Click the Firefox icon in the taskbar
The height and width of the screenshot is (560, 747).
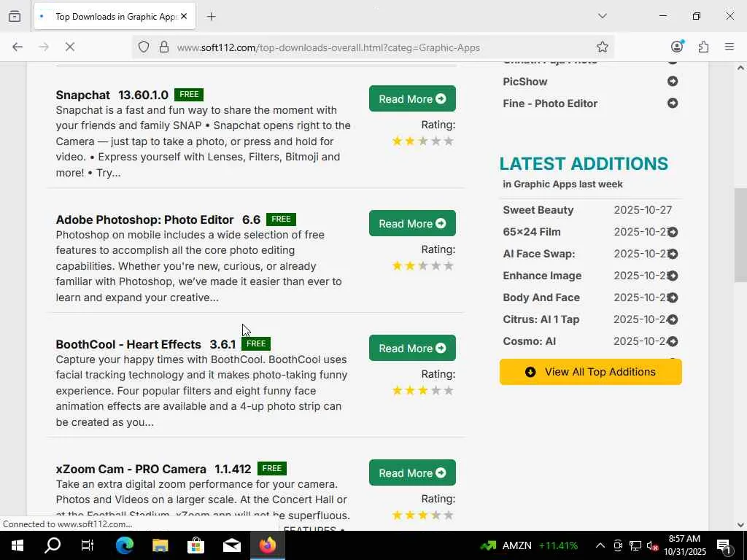pos(267,545)
